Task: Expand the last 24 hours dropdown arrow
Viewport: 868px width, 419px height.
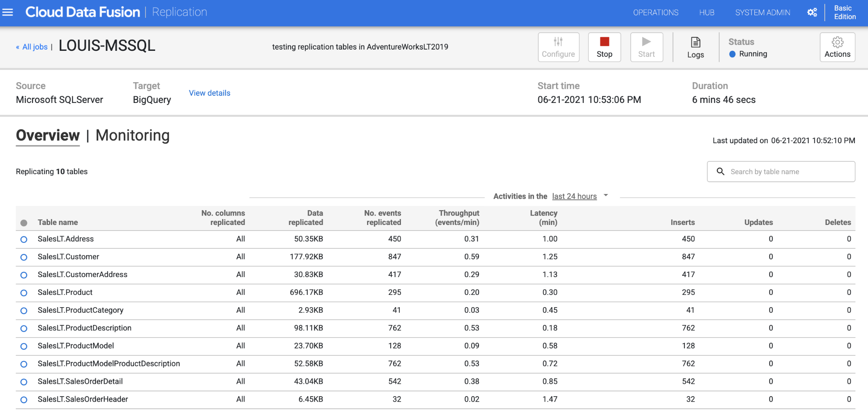Action: (x=606, y=195)
